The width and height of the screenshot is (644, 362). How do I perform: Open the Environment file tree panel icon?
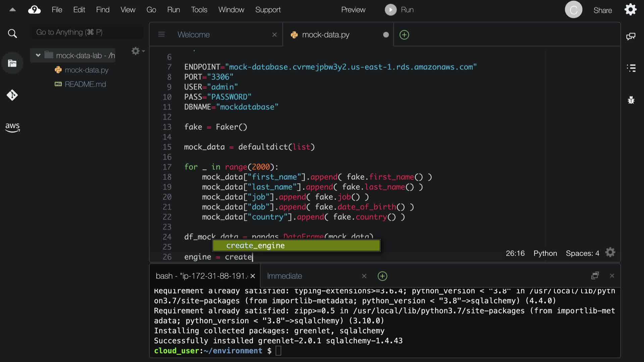click(x=12, y=63)
